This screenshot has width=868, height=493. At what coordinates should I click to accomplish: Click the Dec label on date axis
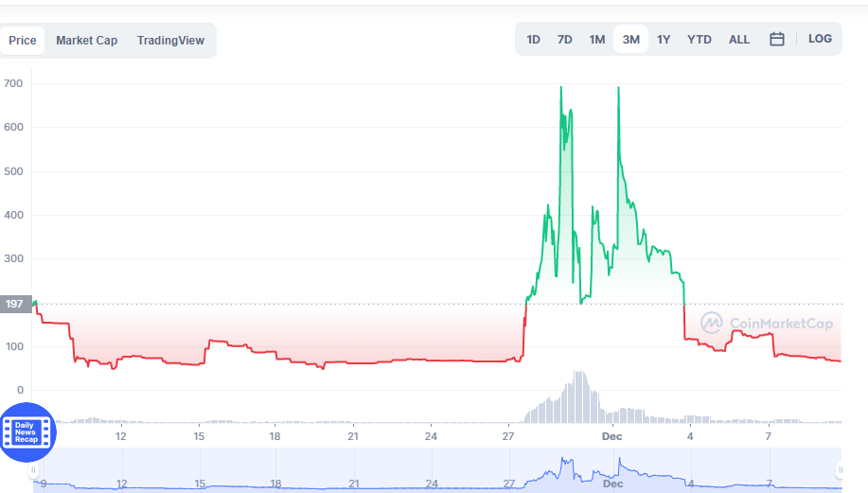611,436
